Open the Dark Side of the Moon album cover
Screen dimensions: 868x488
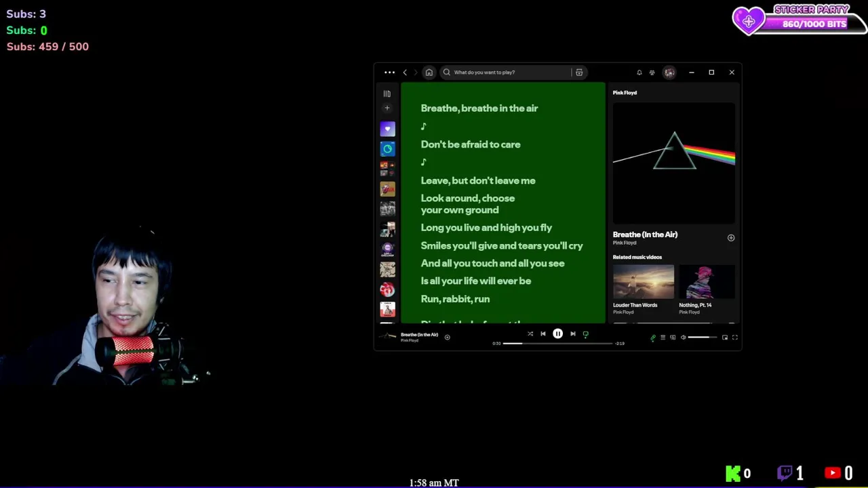(x=673, y=163)
